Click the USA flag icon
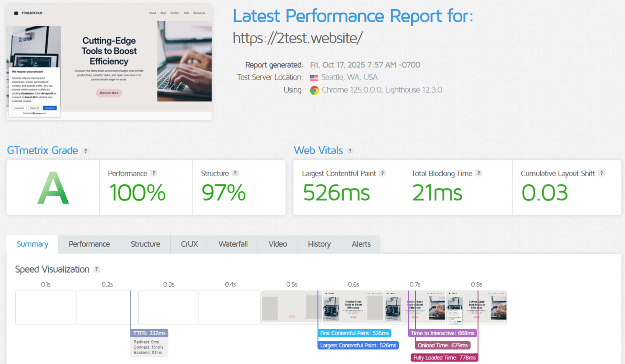Screen dimensions: 625x364 click(x=314, y=78)
